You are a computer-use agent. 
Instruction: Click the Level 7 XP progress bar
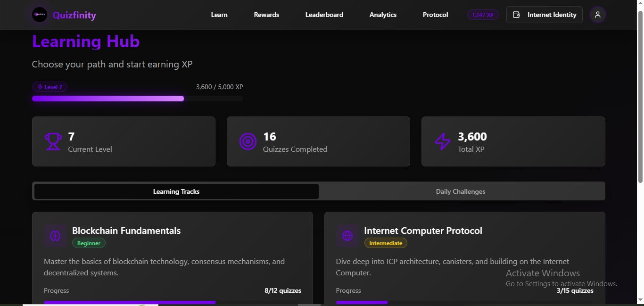click(138, 99)
